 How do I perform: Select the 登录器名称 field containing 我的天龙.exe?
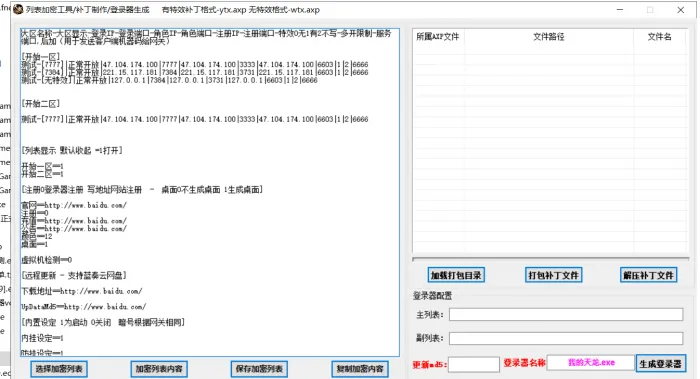click(x=591, y=362)
